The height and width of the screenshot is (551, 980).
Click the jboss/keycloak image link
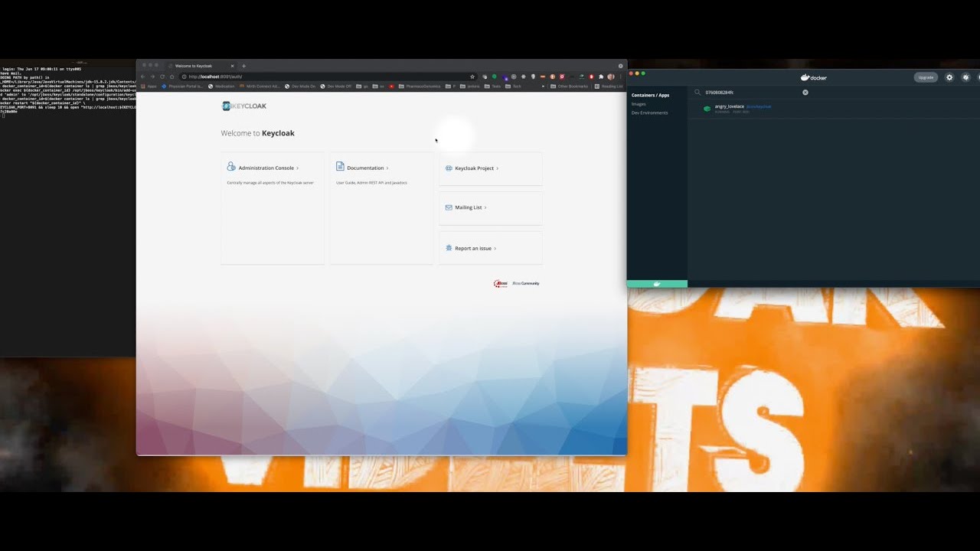[x=759, y=106]
